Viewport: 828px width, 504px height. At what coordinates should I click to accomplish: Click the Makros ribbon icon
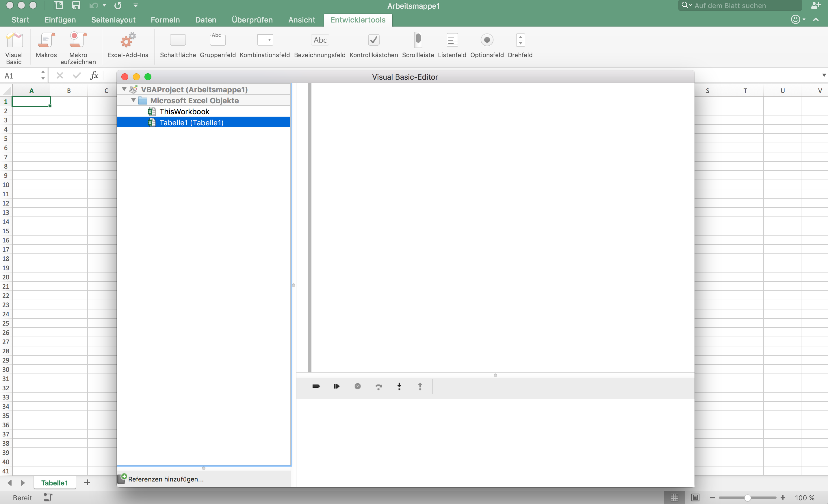click(46, 40)
